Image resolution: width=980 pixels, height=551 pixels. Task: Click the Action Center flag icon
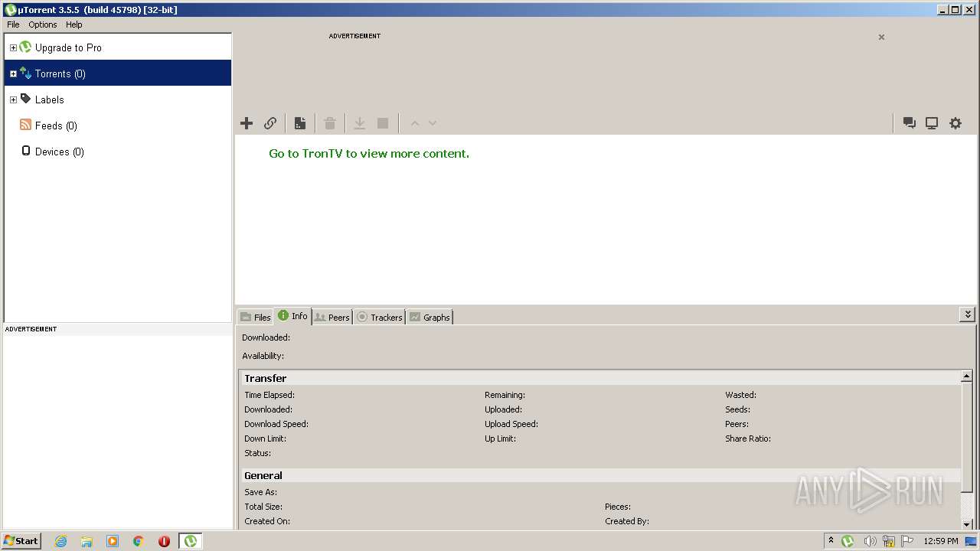click(x=908, y=541)
